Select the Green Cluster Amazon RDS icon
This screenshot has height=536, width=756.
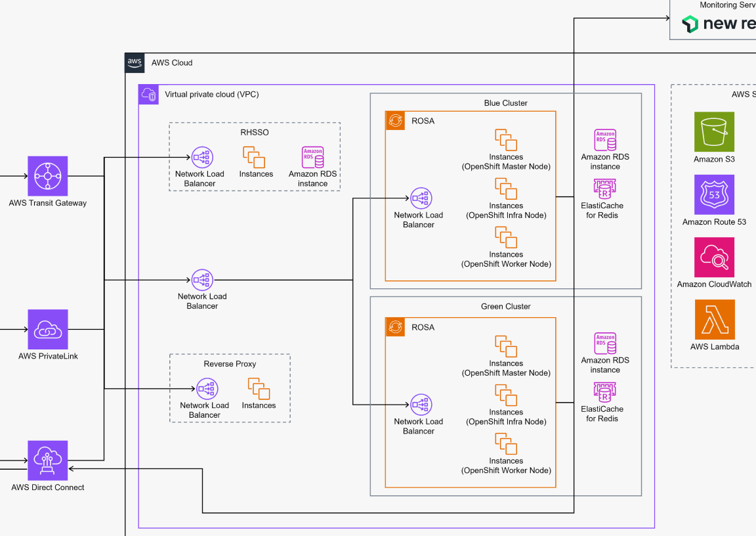point(606,344)
